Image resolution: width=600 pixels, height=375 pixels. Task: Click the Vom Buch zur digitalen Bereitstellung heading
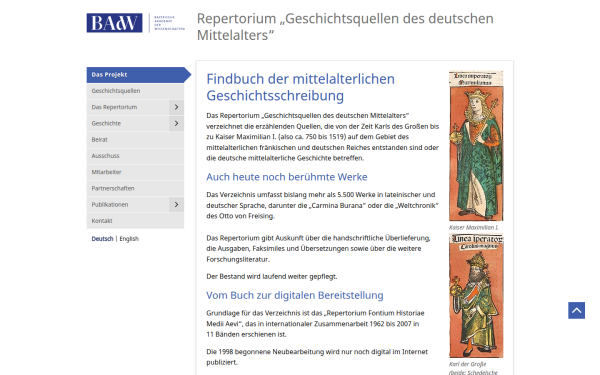[x=295, y=295]
